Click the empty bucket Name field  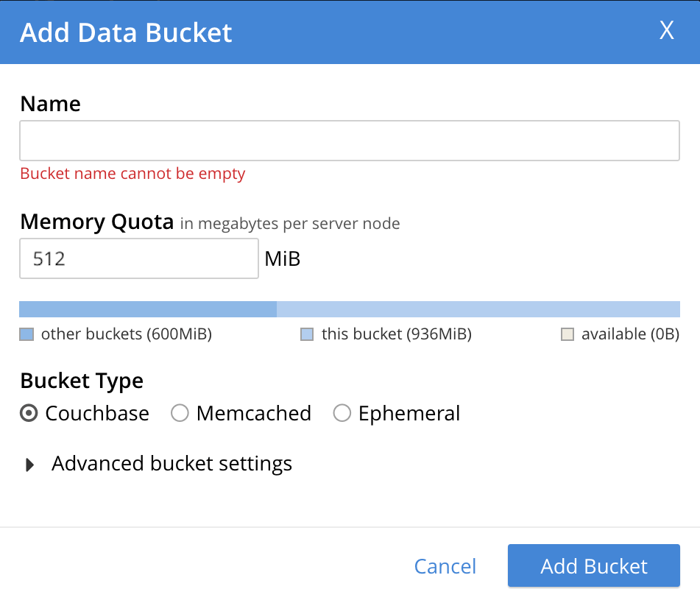(x=350, y=140)
